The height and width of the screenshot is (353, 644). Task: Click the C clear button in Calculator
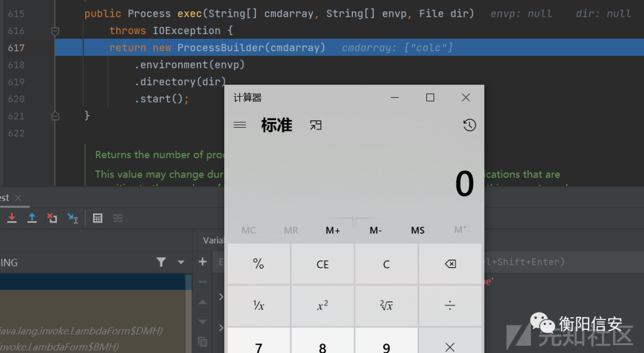[x=386, y=264]
